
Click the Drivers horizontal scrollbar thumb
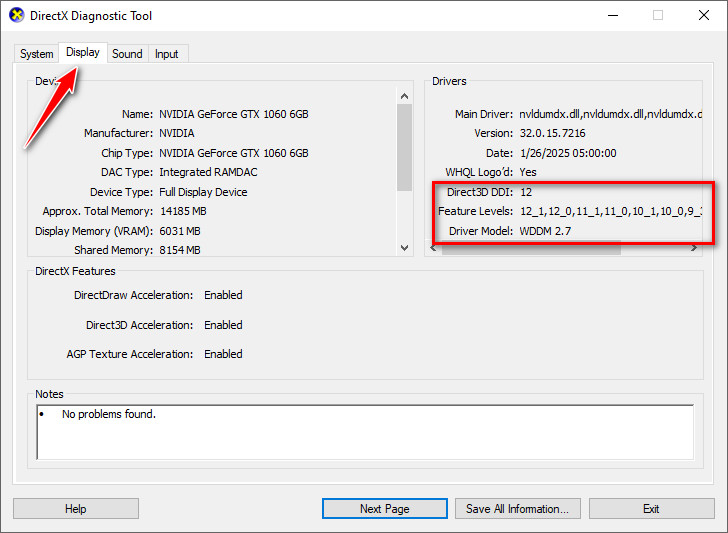click(531, 248)
